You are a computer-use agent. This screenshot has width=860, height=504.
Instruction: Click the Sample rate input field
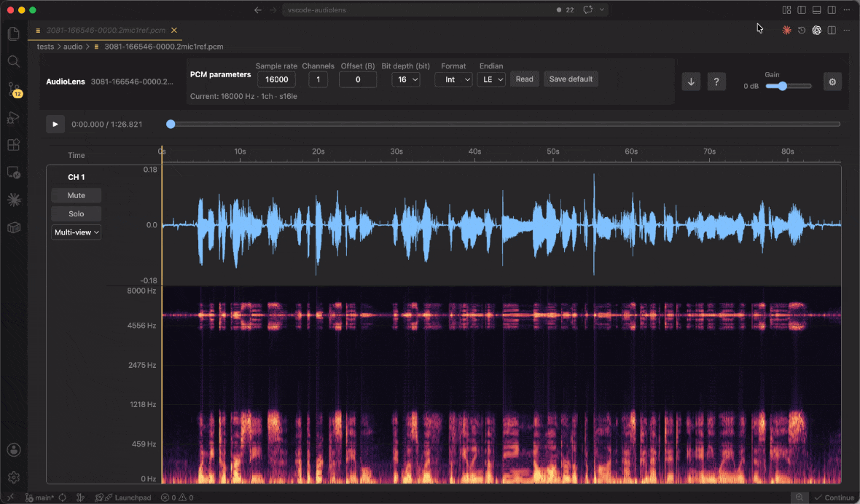(x=276, y=79)
